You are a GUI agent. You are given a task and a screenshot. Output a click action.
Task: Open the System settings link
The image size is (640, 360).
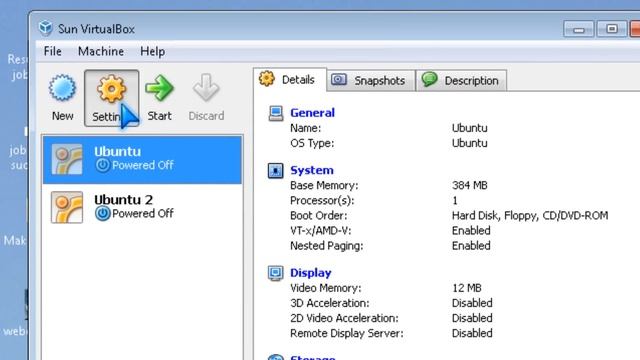pos(312,170)
